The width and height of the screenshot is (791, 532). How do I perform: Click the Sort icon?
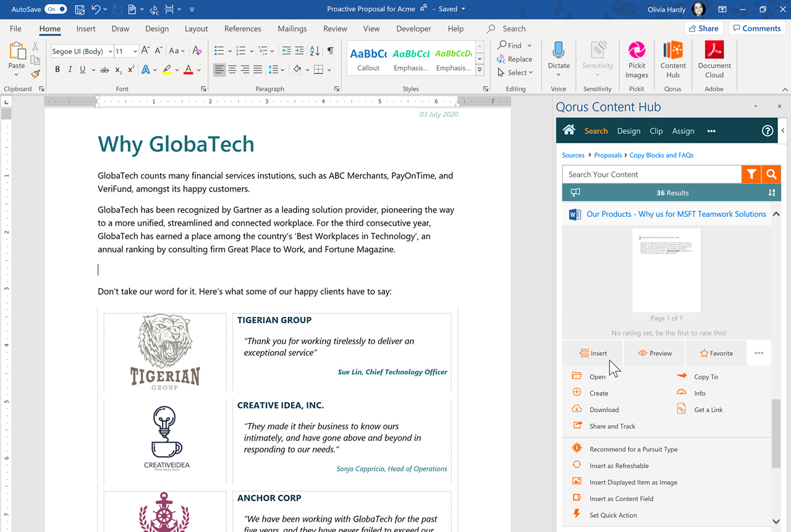[x=315, y=51]
